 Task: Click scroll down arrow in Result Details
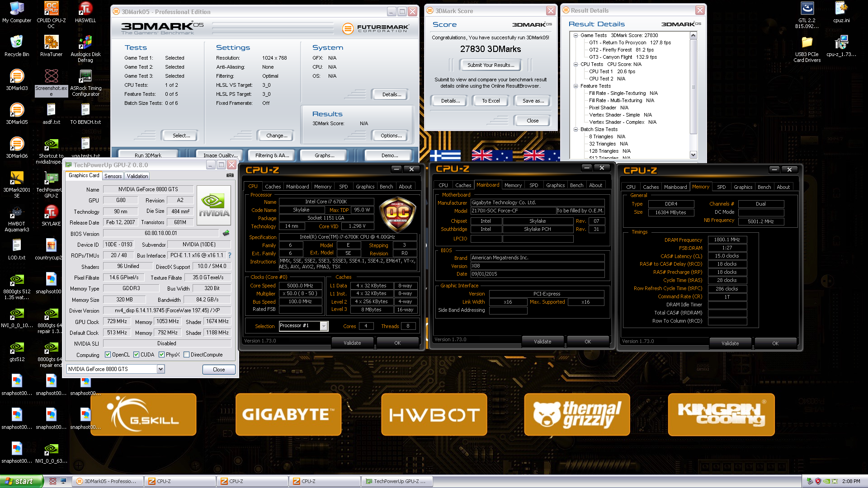point(693,155)
